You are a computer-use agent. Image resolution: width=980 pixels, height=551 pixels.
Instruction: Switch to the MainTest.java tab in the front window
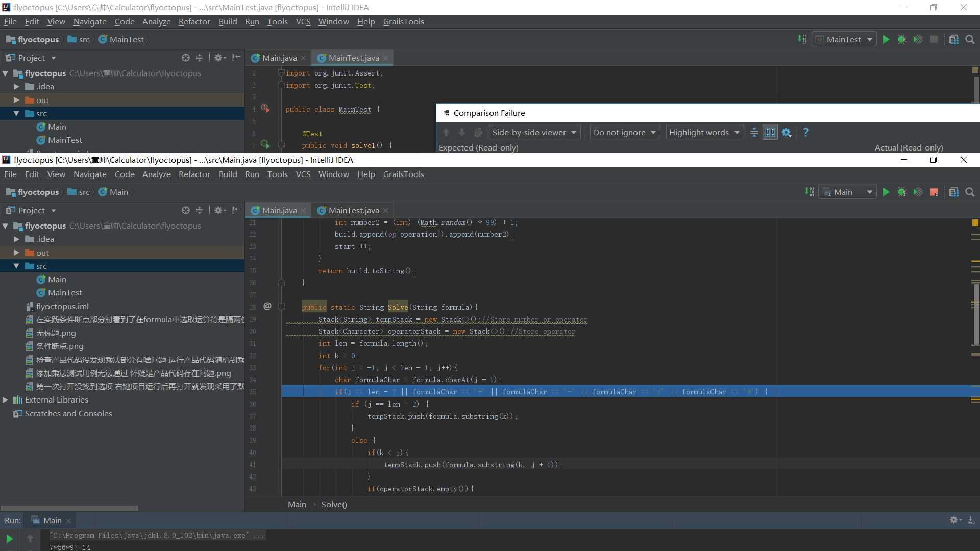(353, 210)
